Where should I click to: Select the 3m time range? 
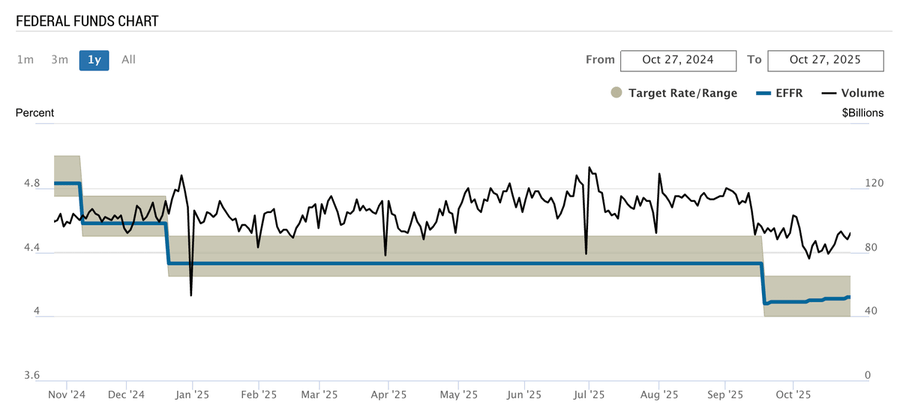tap(60, 60)
